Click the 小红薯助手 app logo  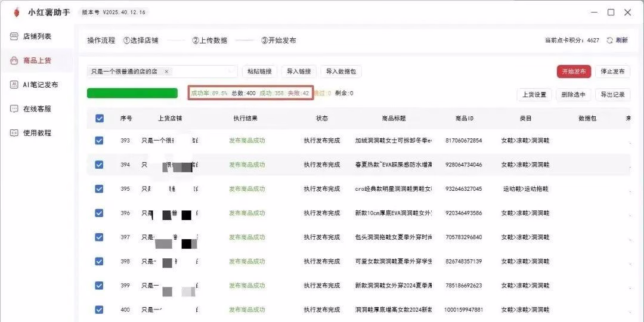click(16, 13)
